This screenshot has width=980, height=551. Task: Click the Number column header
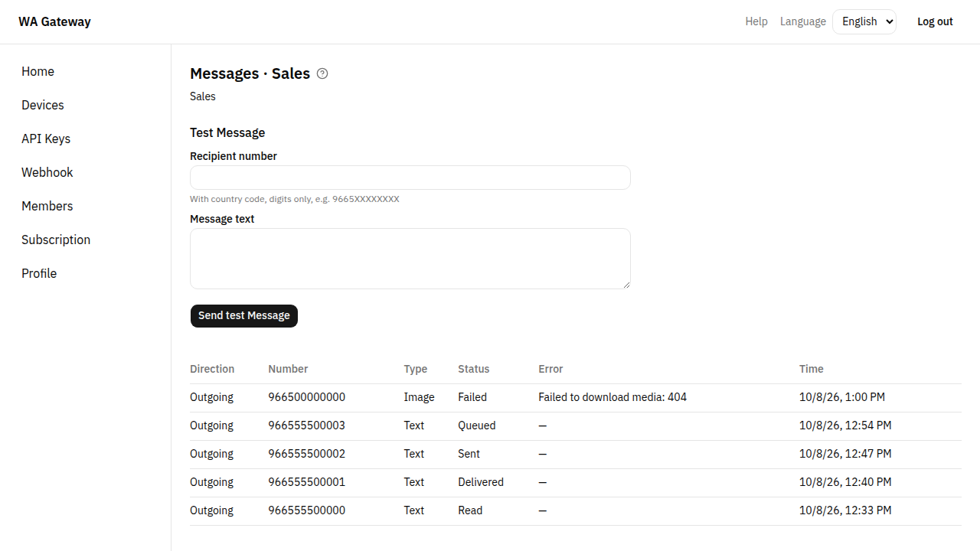(x=288, y=369)
